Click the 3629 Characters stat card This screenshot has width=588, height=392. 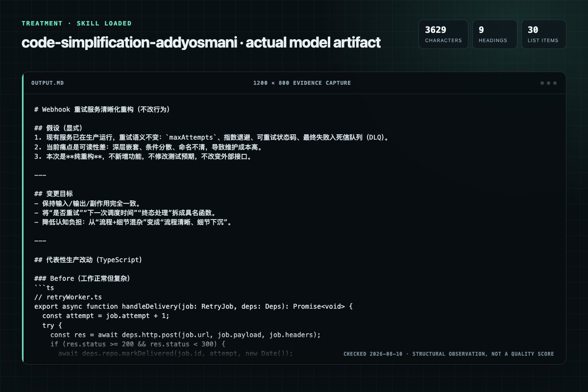[443, 34]
